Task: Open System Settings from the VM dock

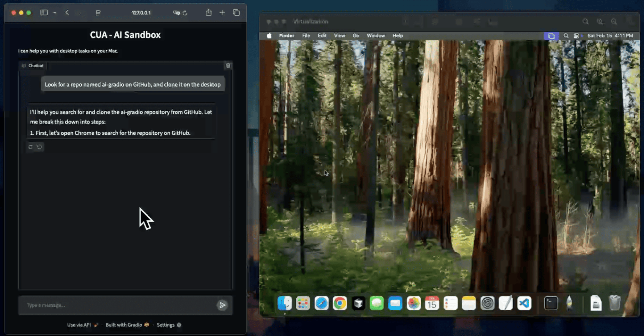Action: 487,303
